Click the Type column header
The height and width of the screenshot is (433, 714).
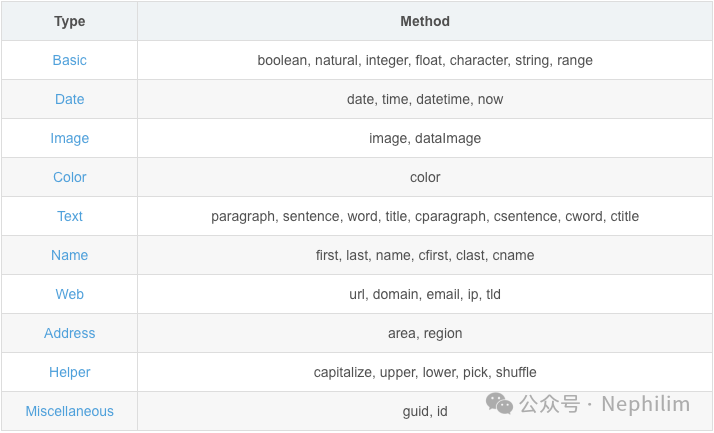pyautogui.click(x=70, y=21)
